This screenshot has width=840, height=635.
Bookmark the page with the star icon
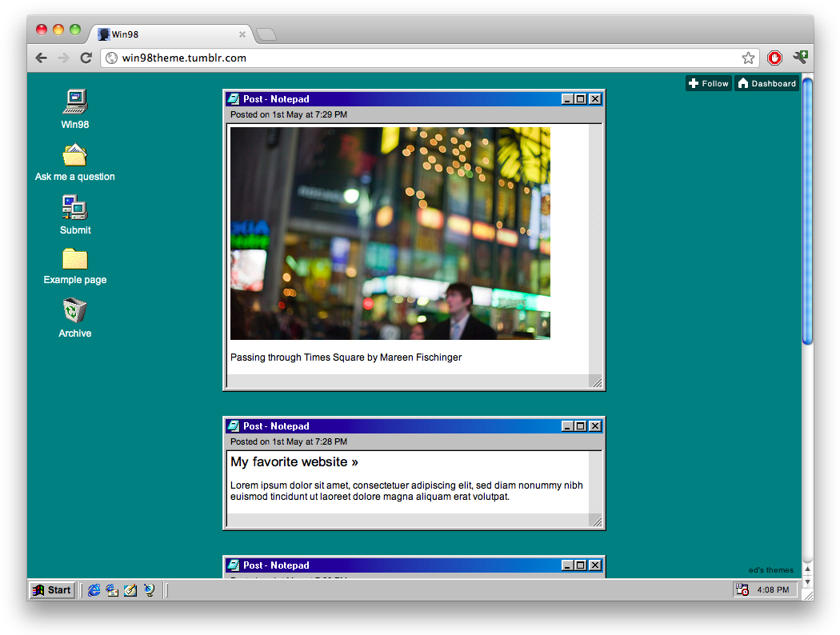click(x=748, y=58)
